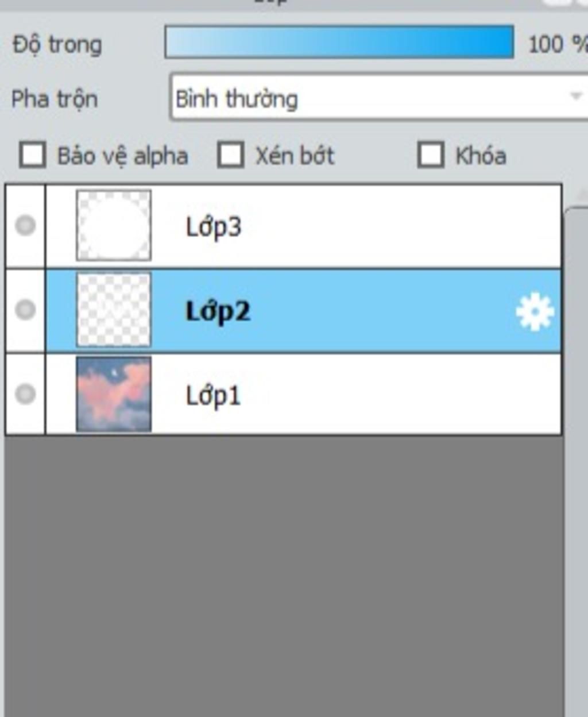Click the empty gray area below layers
Viewport: 588px width, 717px height.
click(284, 575)
